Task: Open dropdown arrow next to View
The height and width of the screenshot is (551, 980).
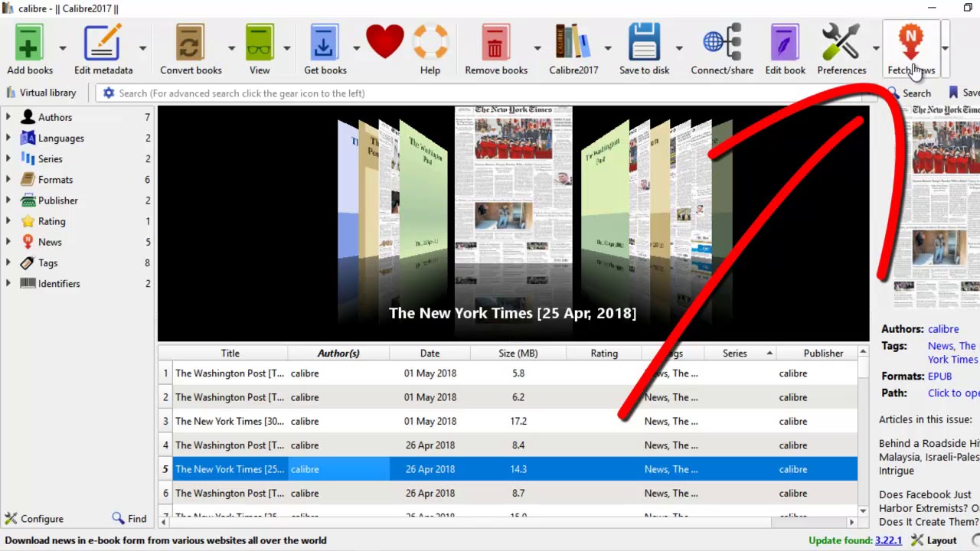Action: click(x=286, y=48)
